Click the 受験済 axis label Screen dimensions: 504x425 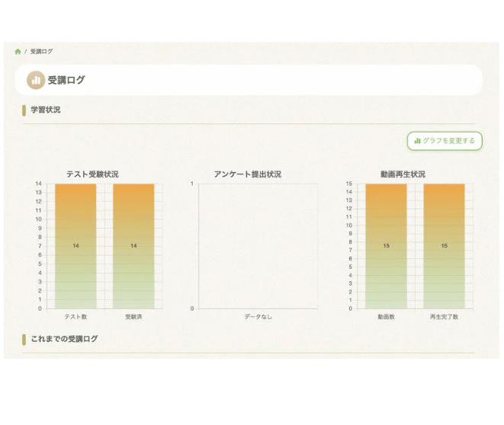133,317
